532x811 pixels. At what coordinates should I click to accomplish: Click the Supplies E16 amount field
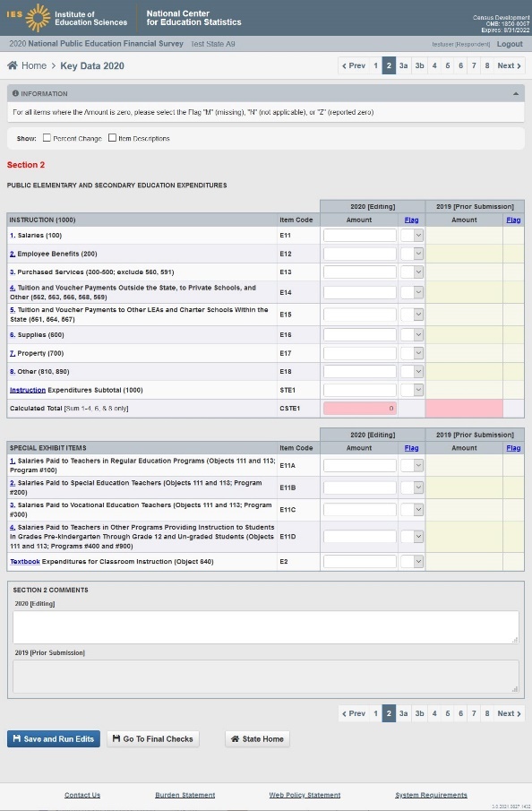coord(360,334)
